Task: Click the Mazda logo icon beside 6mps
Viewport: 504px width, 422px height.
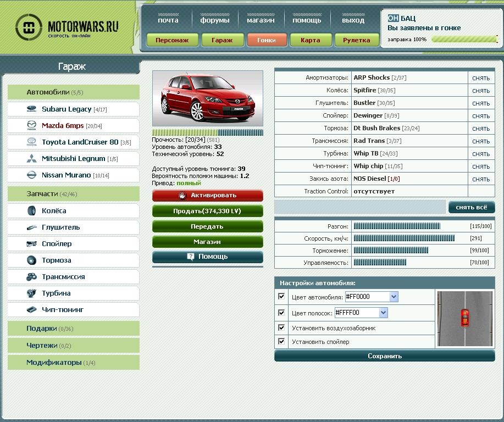Action: pyautogui.click(x=31, y=125)
